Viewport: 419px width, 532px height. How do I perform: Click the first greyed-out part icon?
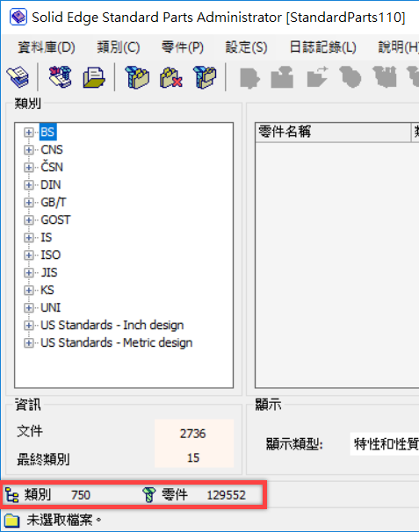(x=249, y=78)
